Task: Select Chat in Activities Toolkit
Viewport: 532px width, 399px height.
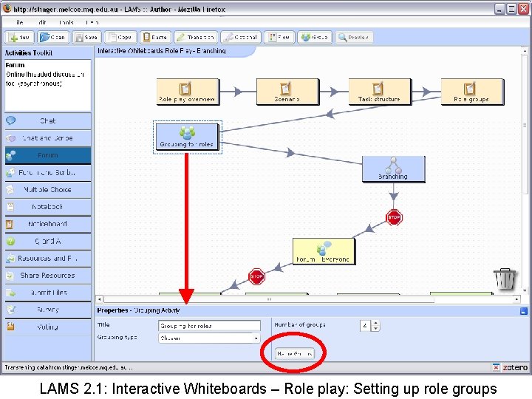Action: pyautogui.click(x=48, y=120)
